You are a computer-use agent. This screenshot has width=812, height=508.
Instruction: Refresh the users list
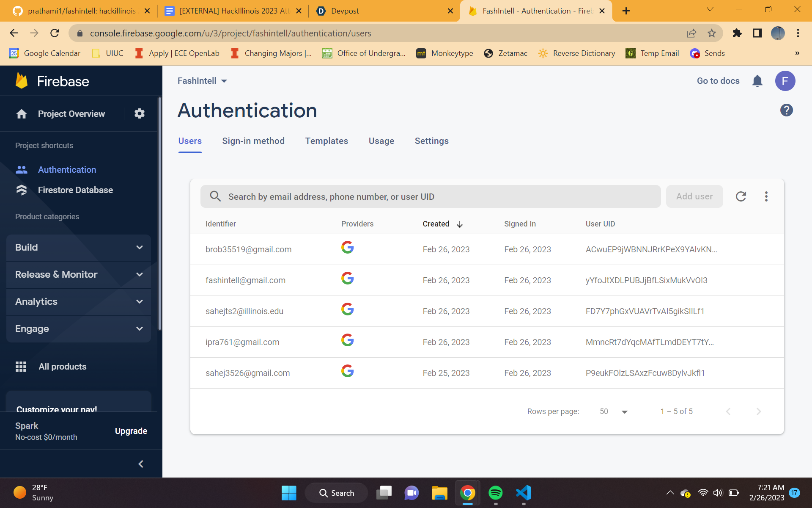coord(741,196)
